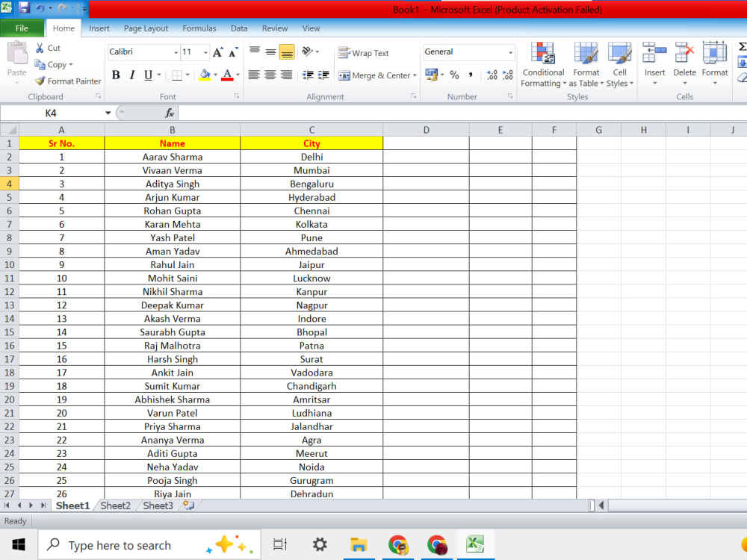Switch to the Formulas tab
The image size is (747, 560).
[x=199, y=28]
